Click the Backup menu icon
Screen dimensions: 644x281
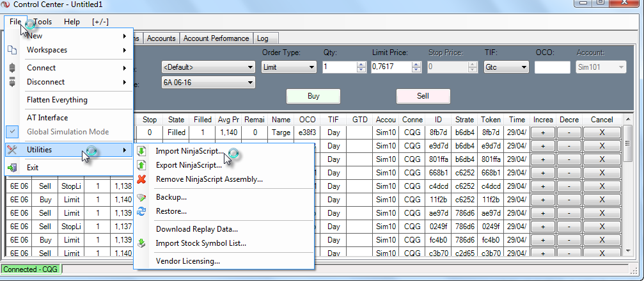point(141,197)
